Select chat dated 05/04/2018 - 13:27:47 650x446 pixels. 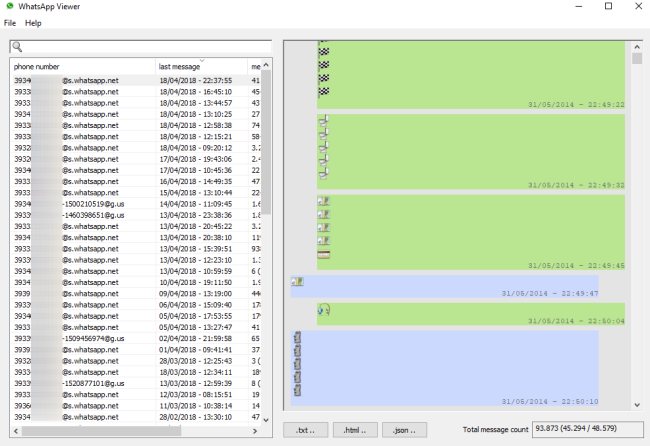coord(136,327)
